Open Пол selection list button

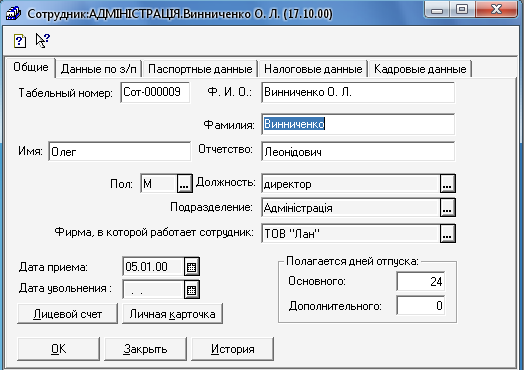[184, 183]
